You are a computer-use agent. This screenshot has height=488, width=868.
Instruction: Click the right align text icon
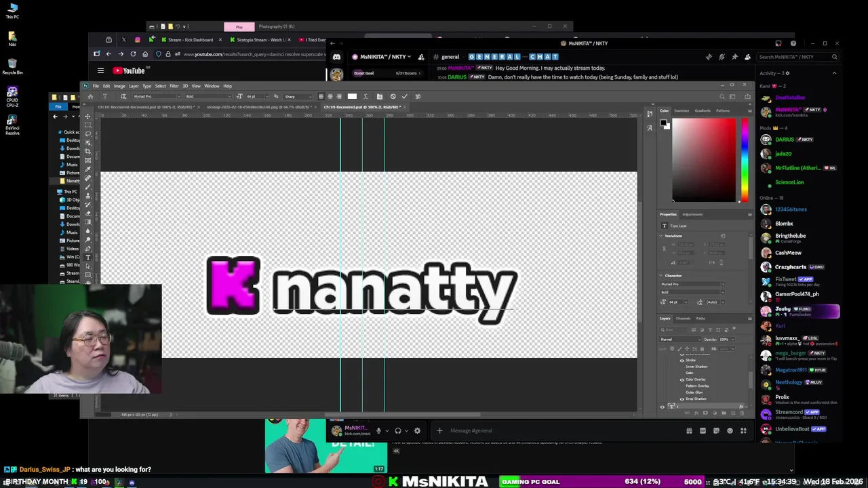coord(339,96)
